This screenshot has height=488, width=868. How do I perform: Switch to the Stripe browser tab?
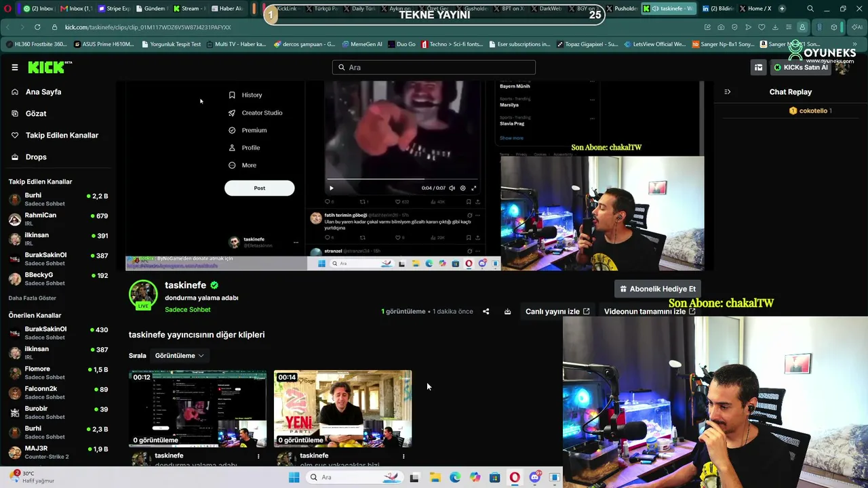point(113,9)
